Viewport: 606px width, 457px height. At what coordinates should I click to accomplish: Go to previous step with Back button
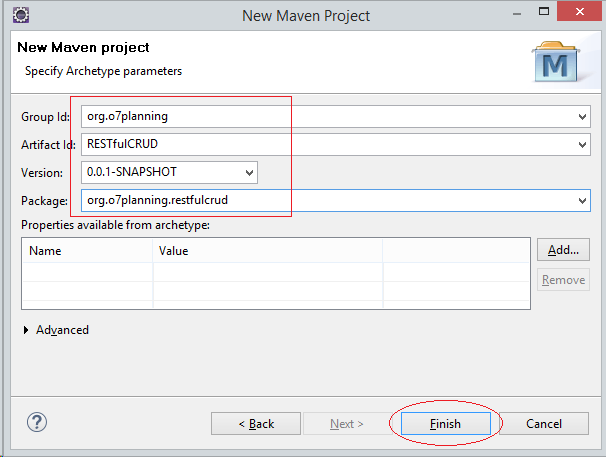pyautogui.click(x=256, y=424)
